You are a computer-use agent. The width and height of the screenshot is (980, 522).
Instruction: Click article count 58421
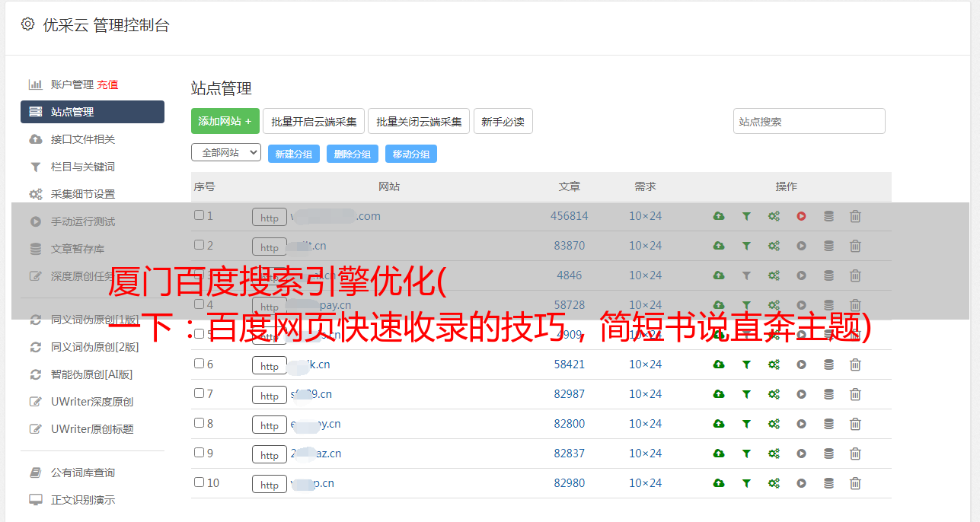click(x=570, y=364)
